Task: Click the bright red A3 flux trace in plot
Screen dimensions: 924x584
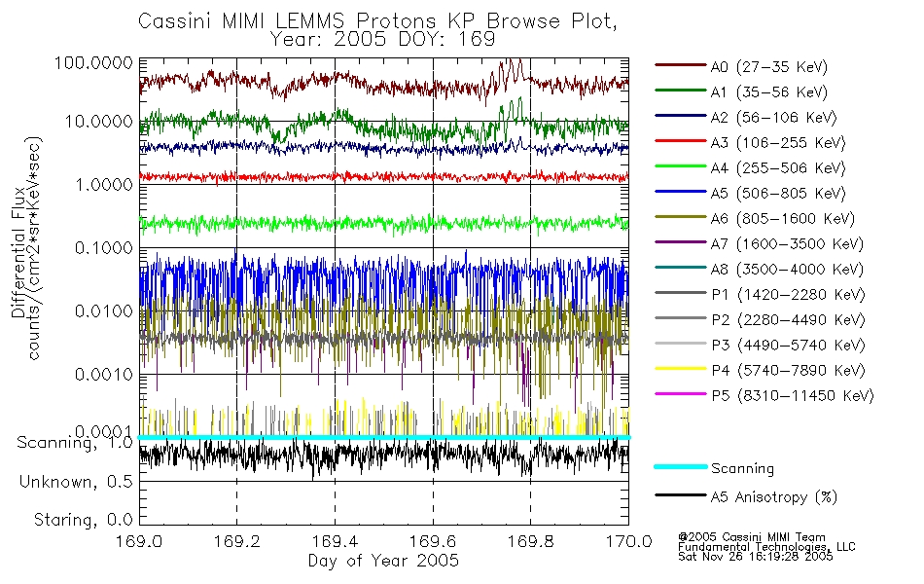Action: 384,176
